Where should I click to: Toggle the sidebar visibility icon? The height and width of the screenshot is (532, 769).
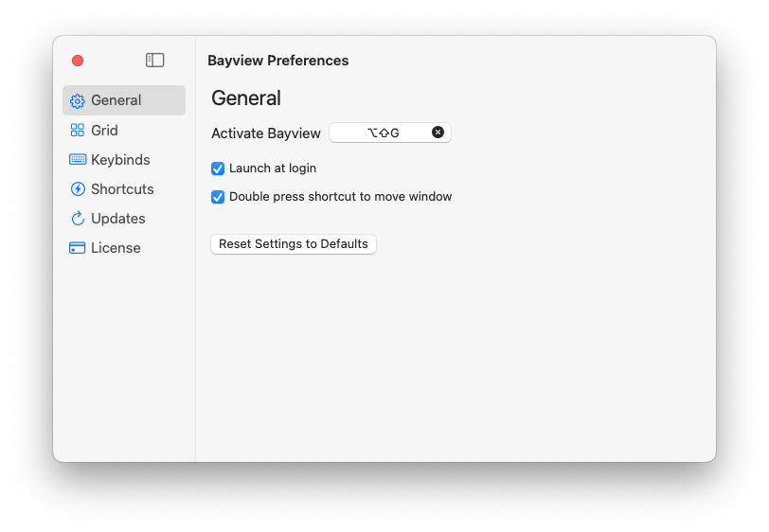154,61
